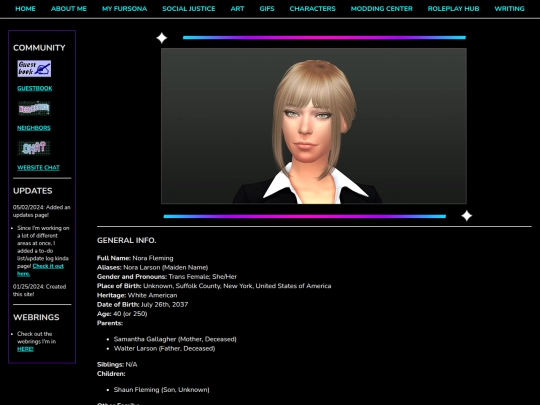Click the COMMUNITY sidebar heading
The image size is (540, 405).
39,48
